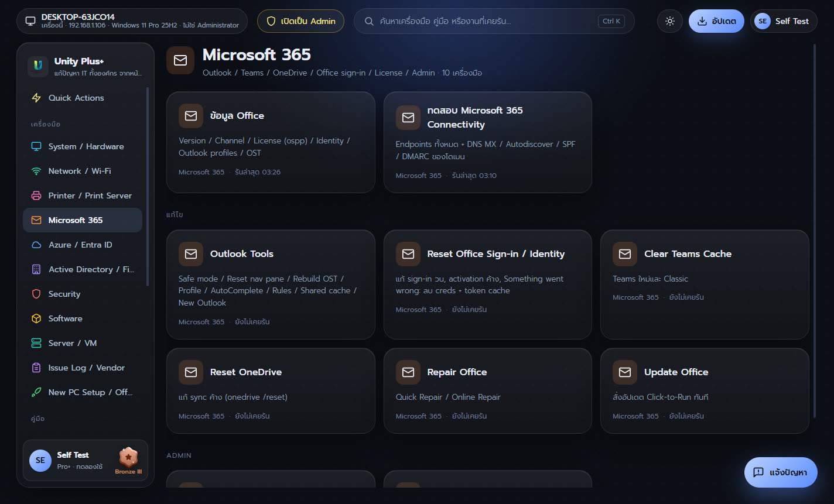Click the large Microsoft 365 page header icon
Image resolution: width=834 pixels, height=504 pixels.
pyautogui.click(x=180, y=60)
